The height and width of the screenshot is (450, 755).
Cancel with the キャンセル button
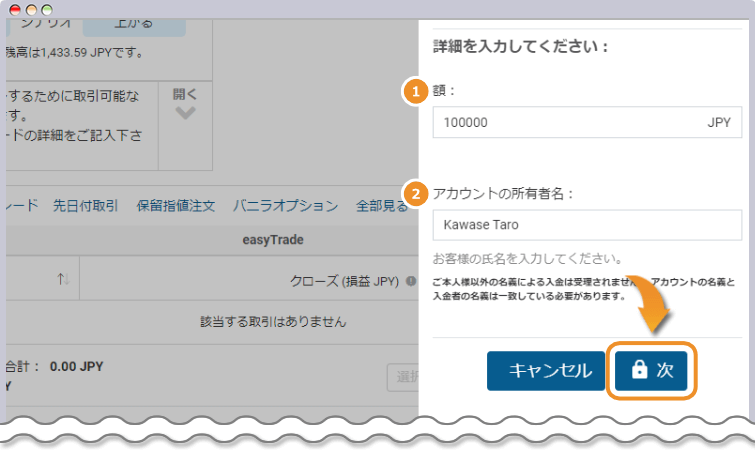pos(546,371)
